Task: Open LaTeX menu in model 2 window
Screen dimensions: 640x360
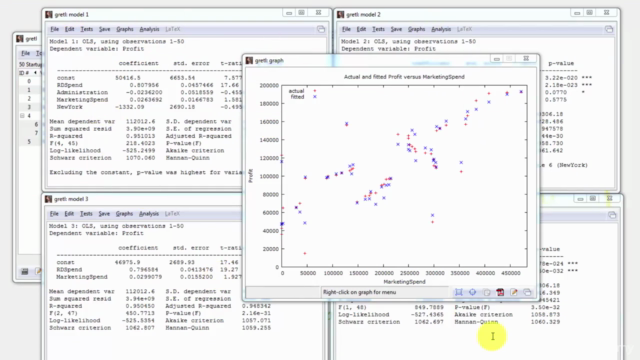Action: pyautogui.click(x=464, y=29)
